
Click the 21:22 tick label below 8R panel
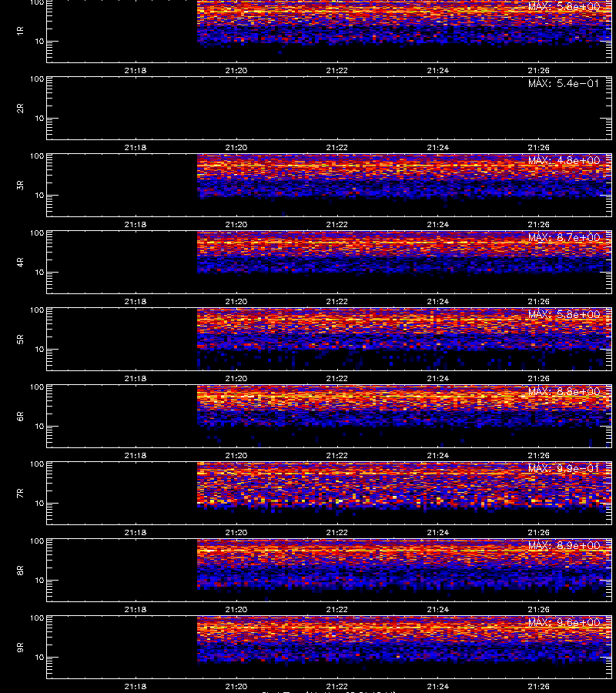(337, 609)
